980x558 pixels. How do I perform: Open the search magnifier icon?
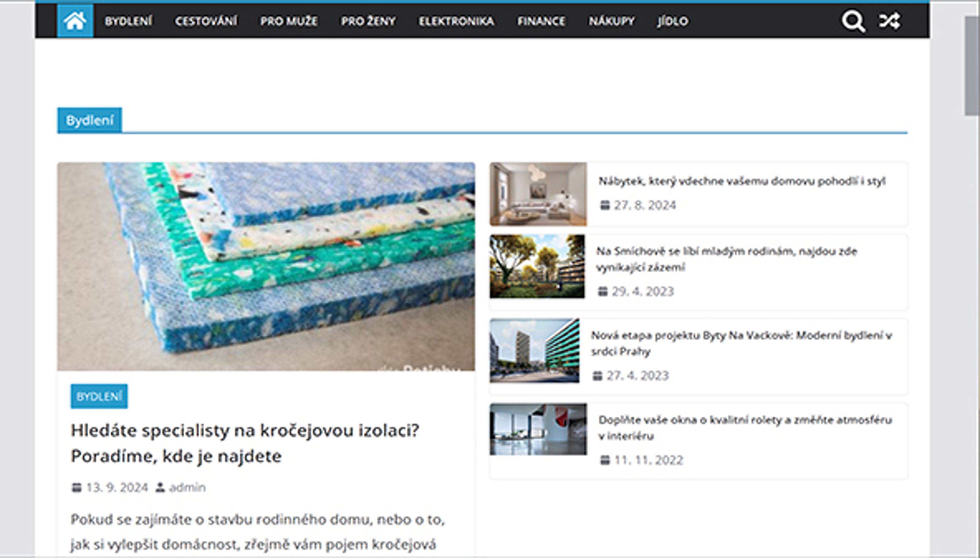coord(853,21)
